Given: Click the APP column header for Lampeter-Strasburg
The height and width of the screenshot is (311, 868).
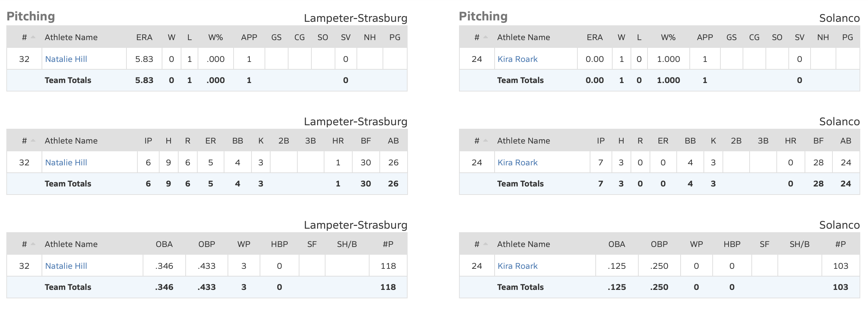Looking at the screenshot, I should click(249, 37).
